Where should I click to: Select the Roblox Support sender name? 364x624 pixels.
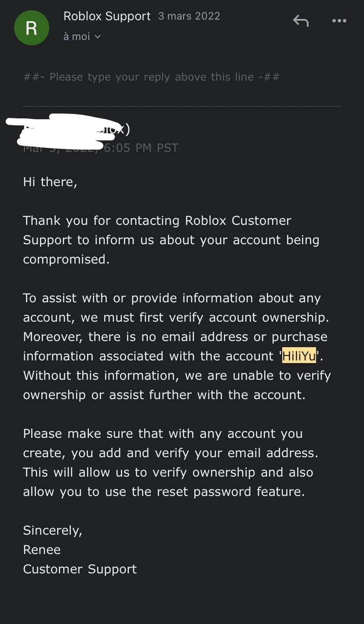click(x=107, y=16)
